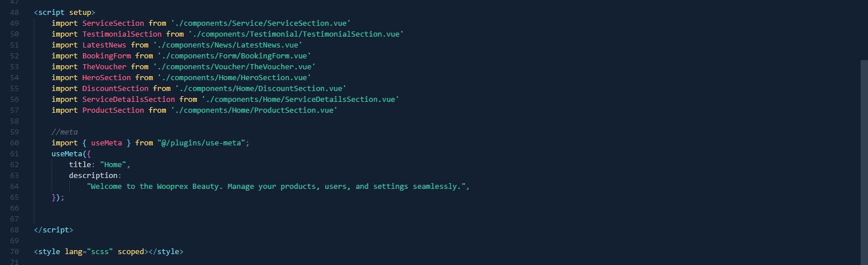Click the ServiceSection.vue import path
868x265 pixels.
(261, 23)
